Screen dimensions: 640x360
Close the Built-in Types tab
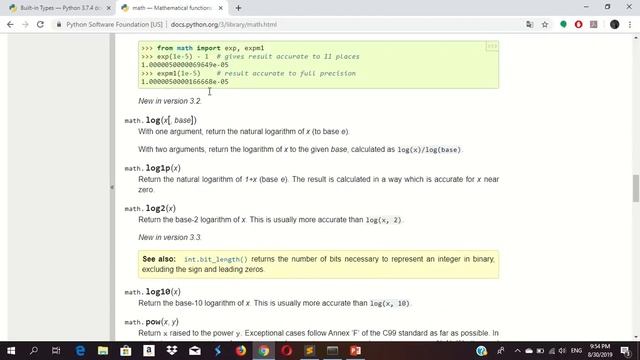tap(109, 8)
